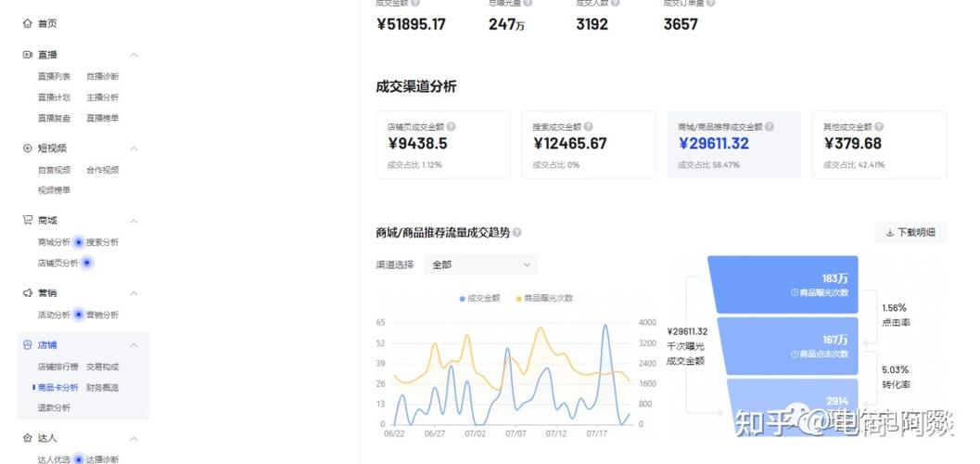Click help icon beside 商城/商品推荐成交金额

[x=770, y=126]
